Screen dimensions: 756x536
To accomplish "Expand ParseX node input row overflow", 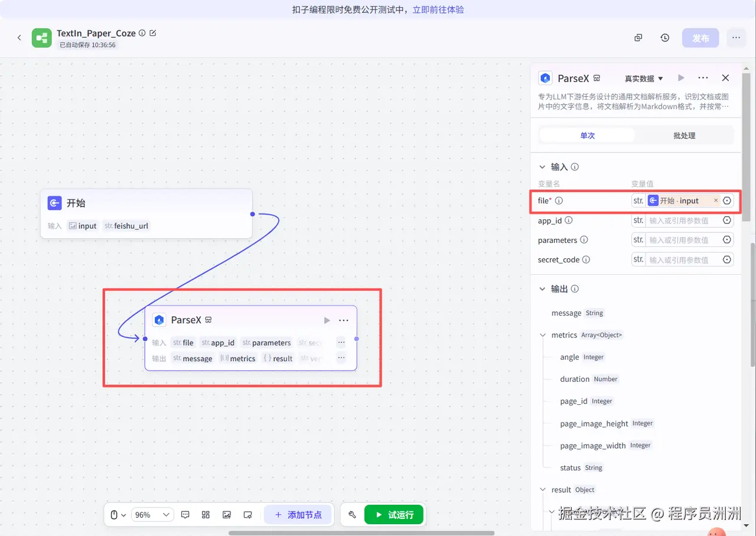I will 341,342.
